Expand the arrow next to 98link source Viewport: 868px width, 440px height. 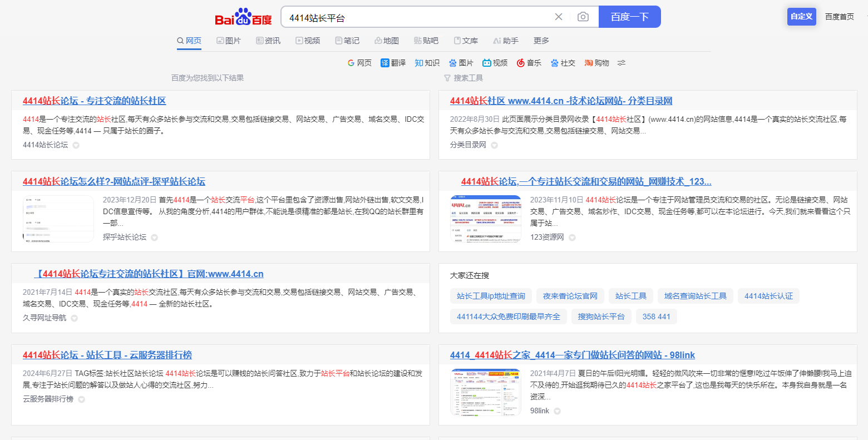tap(557, 411)
